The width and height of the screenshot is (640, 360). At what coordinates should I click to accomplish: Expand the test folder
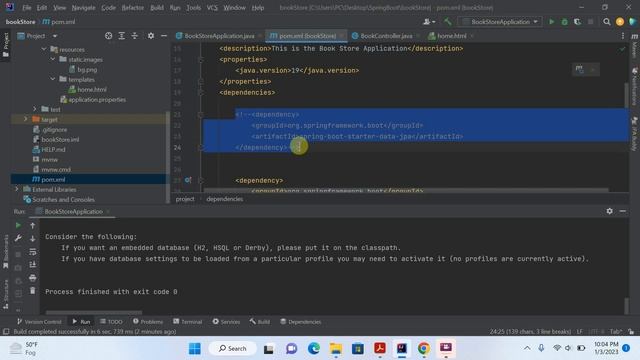coord(35,109)
